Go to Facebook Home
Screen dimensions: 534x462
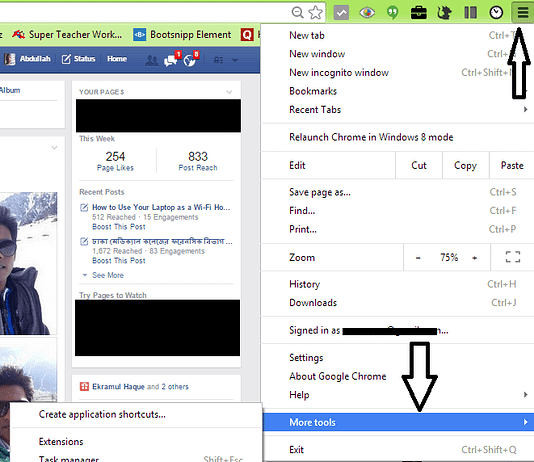pyautogui.click(x=117, y=59)
